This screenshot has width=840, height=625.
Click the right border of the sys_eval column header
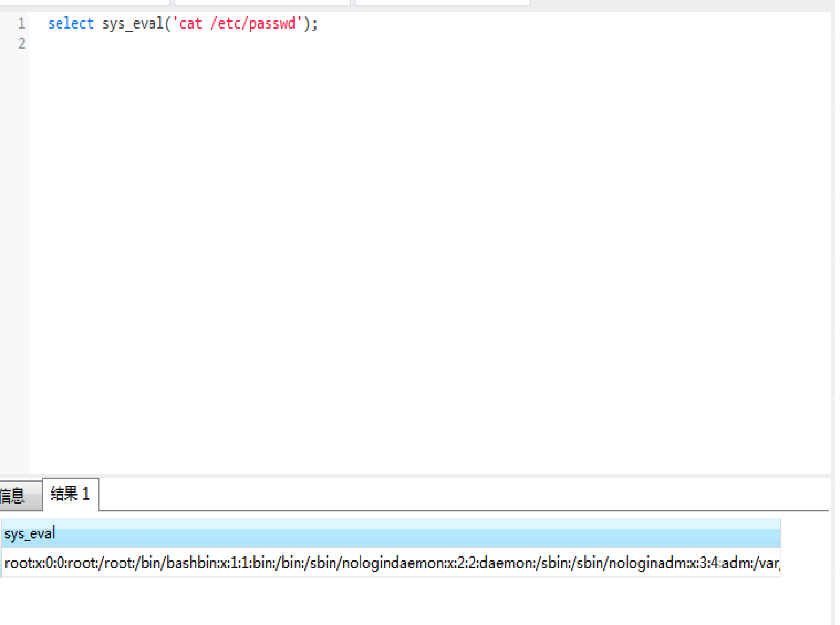780,534
